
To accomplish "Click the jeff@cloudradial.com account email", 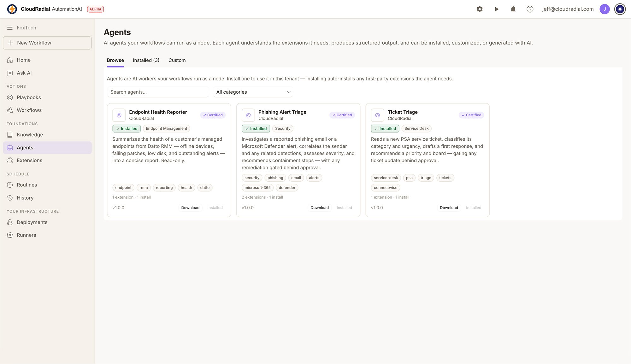I will pos(568,9).
